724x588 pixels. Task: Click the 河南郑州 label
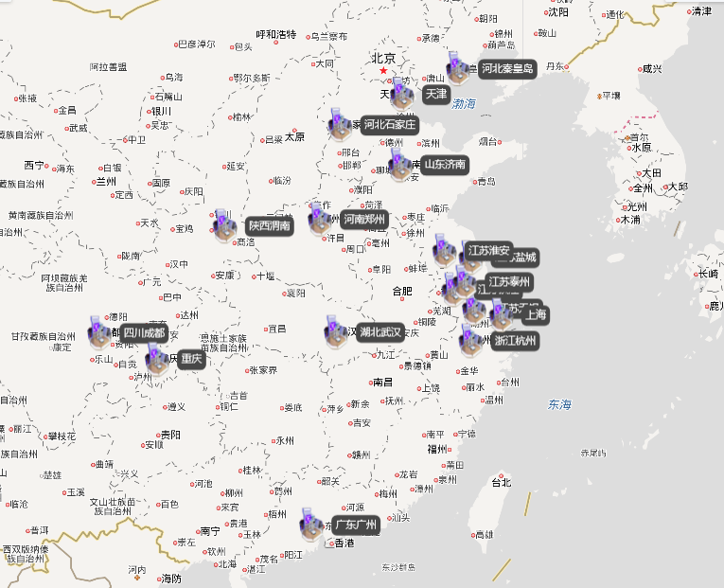click(363, 219)
